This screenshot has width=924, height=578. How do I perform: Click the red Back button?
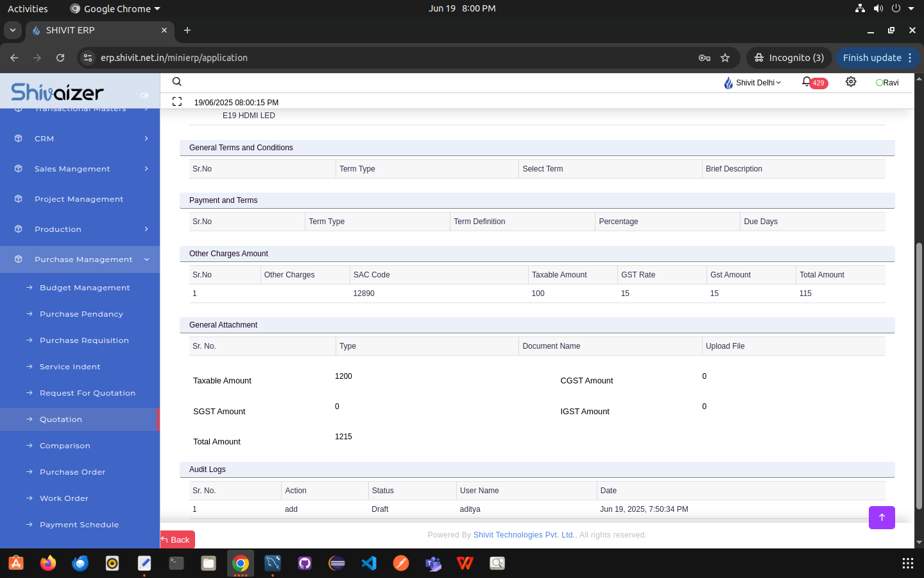pyautogui.click(x=176, y=539)
